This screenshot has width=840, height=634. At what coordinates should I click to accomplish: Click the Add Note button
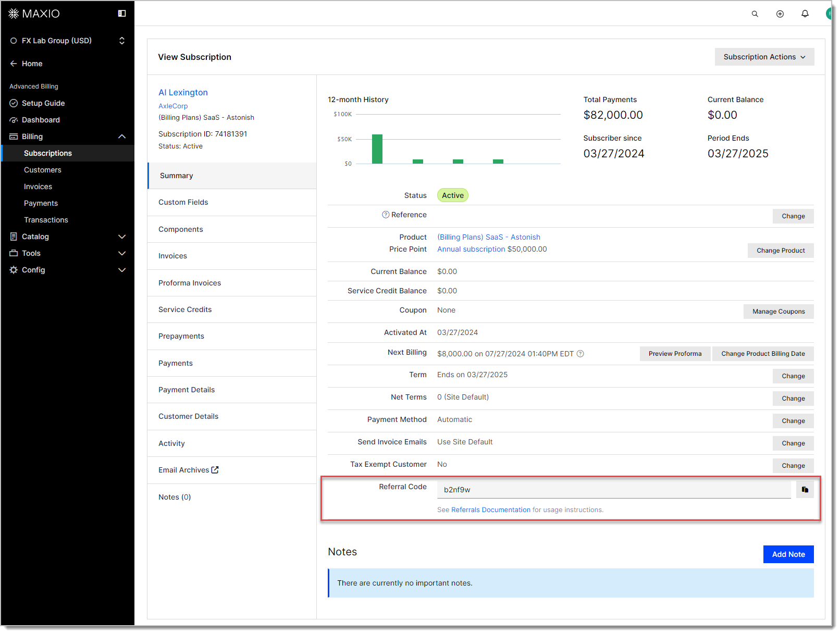tap(788, 554)
